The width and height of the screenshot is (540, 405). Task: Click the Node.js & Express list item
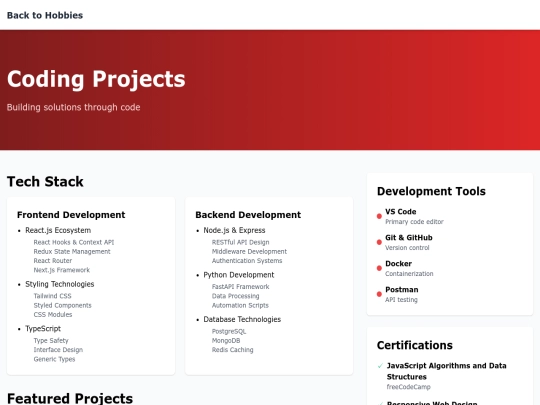[x=234, y=230]
